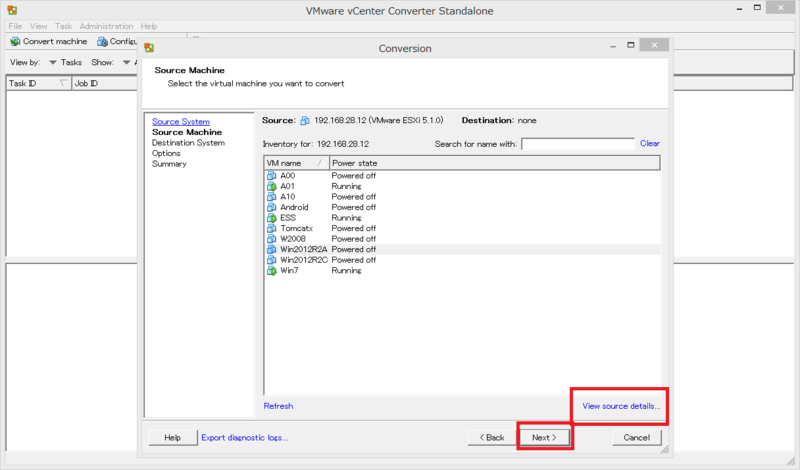
Task: Sort by the Power state column header
Action: coord(495,163)
